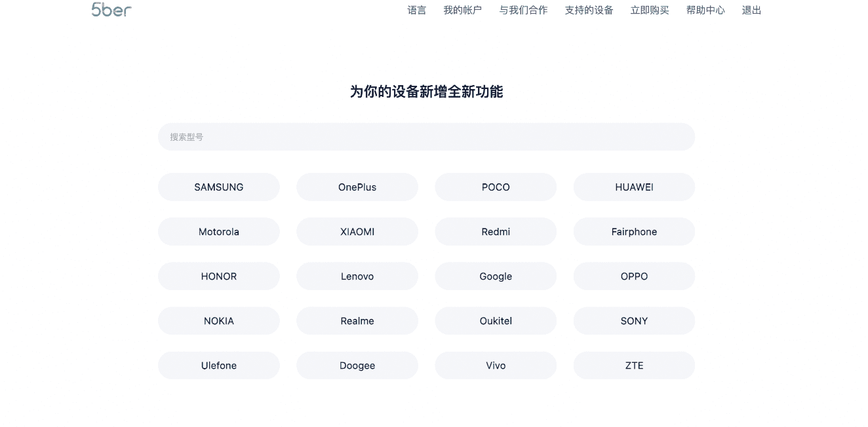Pick the Vivo brand button
The height and width of the screenshot is (427, 868).
pyautogui.click(x=496, y=365)
